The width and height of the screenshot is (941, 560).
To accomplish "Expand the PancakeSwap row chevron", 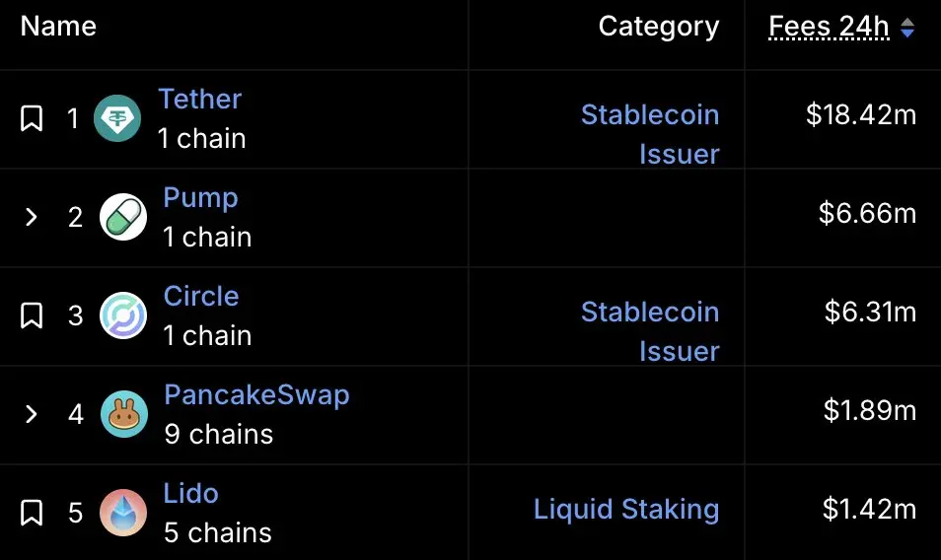I will click(x=32, y=414).
